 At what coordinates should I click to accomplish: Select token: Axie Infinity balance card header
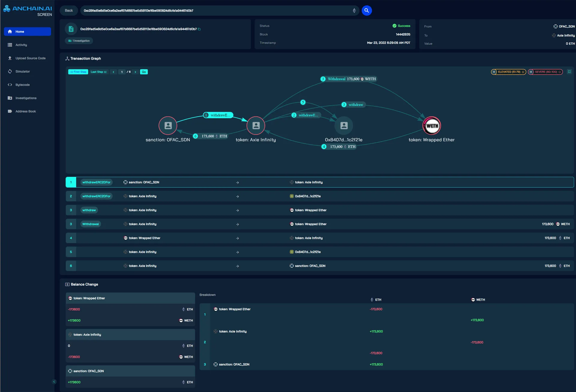pyautogui.click(x=130, y=334)
